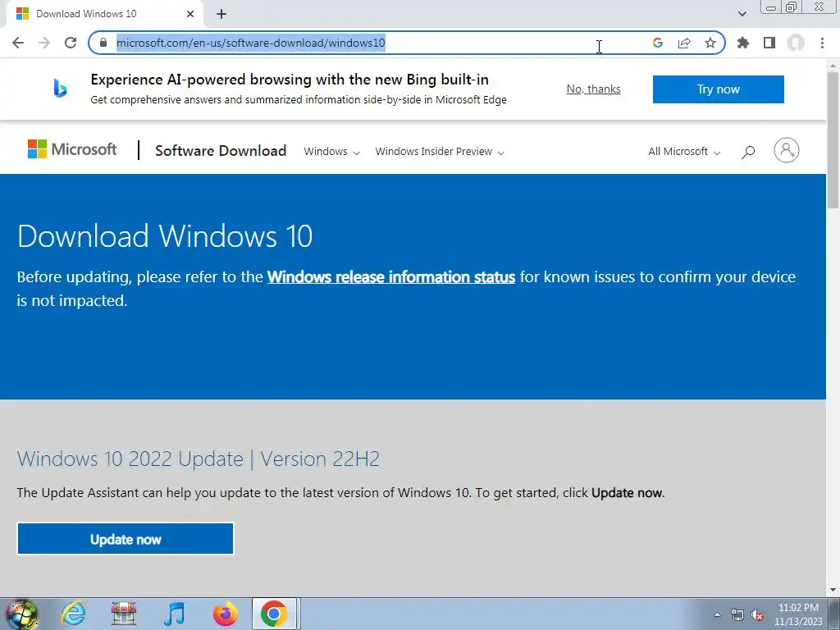Open the music note taskbar icon
Image resolution: width=840 pixels, height=630 pixels.
coord(174,614)
